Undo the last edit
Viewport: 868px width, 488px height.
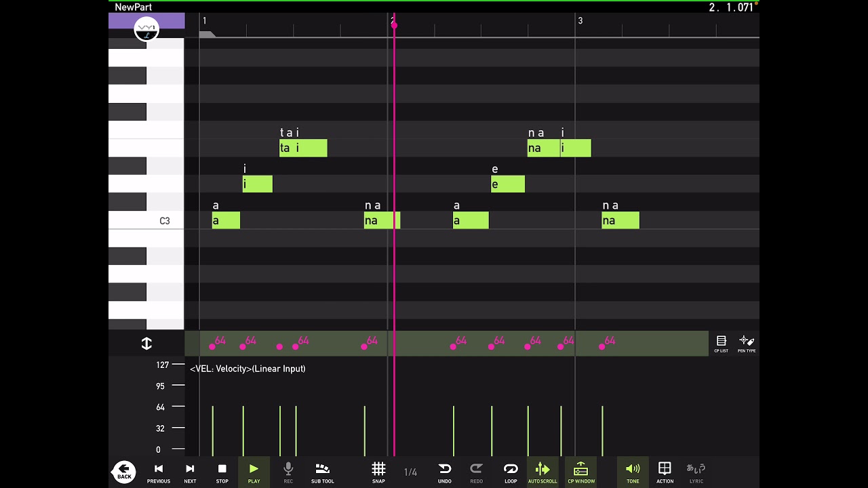(445, 472)
